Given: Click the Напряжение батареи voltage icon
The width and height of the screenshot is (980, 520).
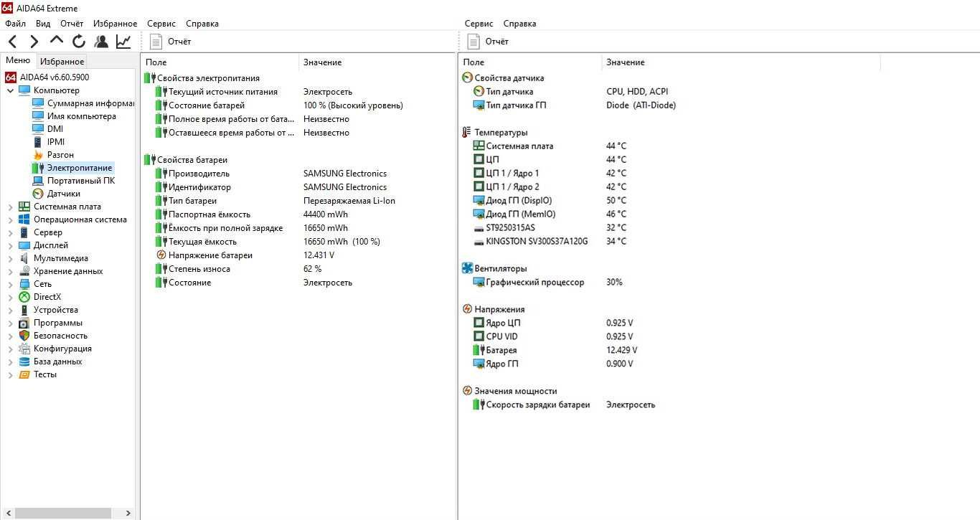Looking at the screenshot, I should click(161, 255).
